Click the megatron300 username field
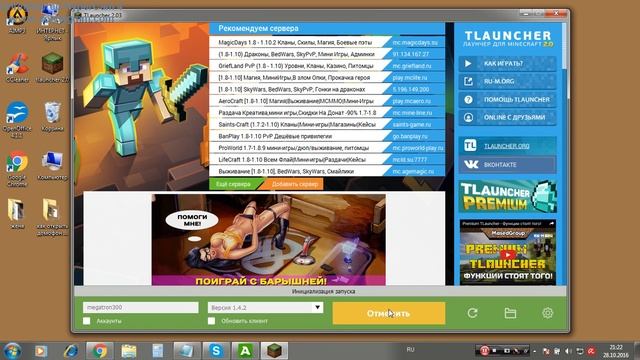This screenshot has height=360, width=640. pyautogui.click(x=140, y=307)
